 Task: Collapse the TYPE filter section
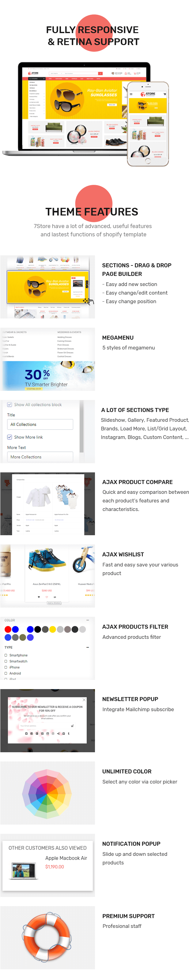click(x=88, y=647)
